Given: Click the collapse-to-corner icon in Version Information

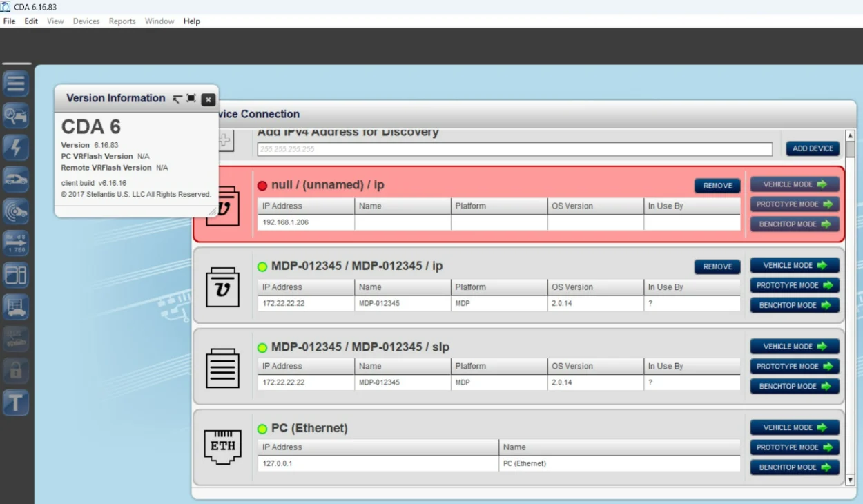Looking at the screenshot, I should point(177,99).
